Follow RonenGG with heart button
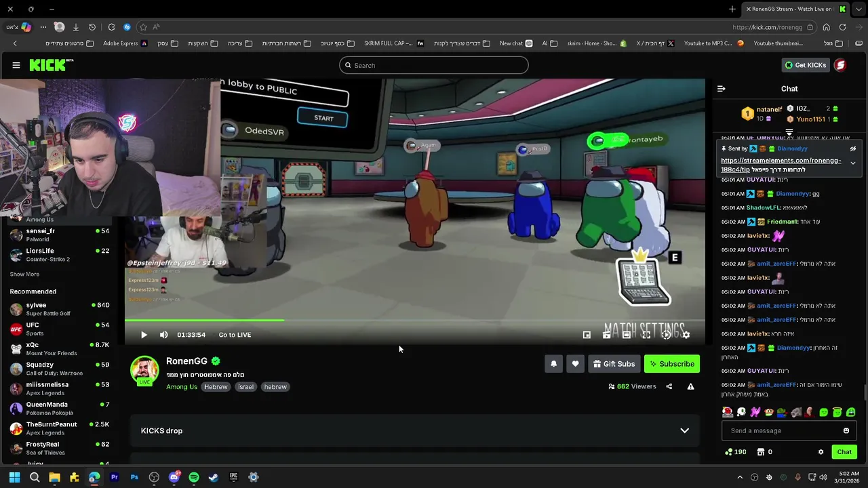Viewport: 868px width, 488px height. click(x=575, y=364)
